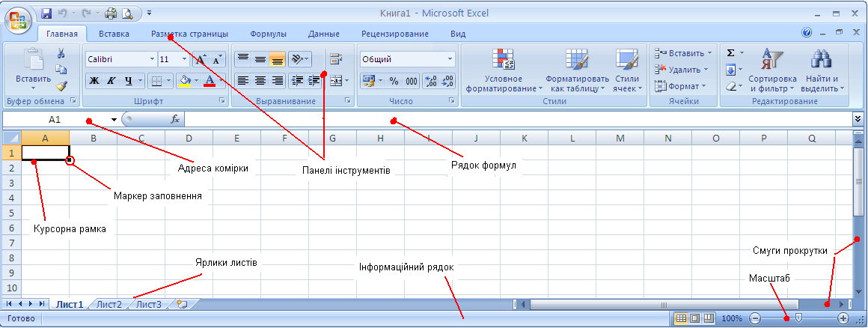Click Удалить in the Ячейки group
The image size is (868, 328).
pyautogui.click(x=682, y=69)
